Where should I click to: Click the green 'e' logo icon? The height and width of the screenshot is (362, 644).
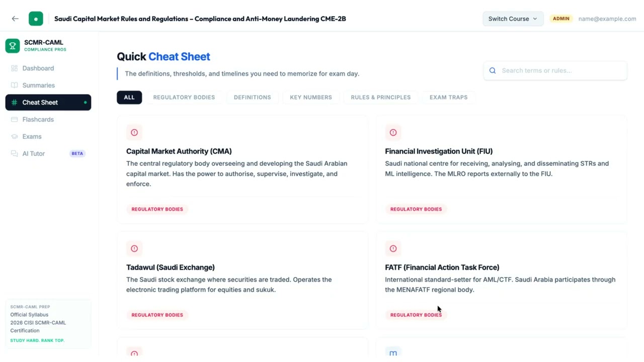click(x=36, y=19)
